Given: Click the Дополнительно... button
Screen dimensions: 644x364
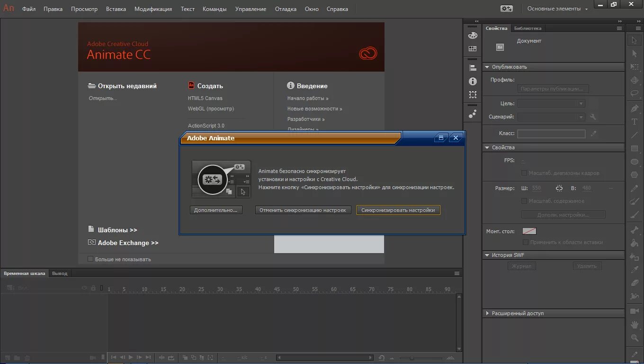Looking at the screenshot, I should tap(215, 210).
